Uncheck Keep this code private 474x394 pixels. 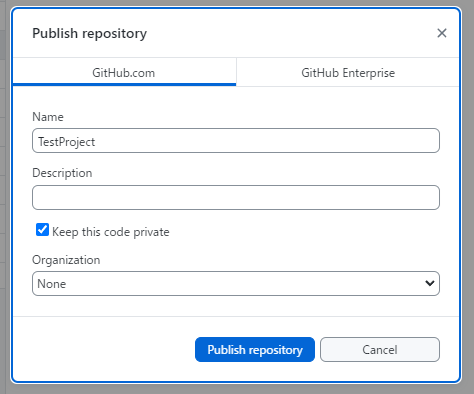click(x=42, y=230)
